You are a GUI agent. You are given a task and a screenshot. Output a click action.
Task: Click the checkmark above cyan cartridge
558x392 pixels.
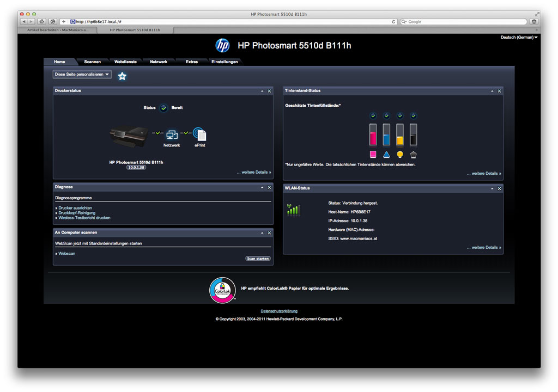click(x=386, y=115)
